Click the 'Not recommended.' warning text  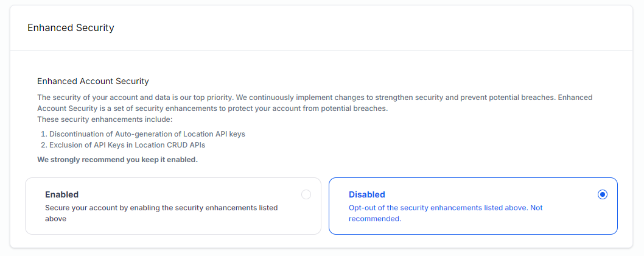coord(446,213)
